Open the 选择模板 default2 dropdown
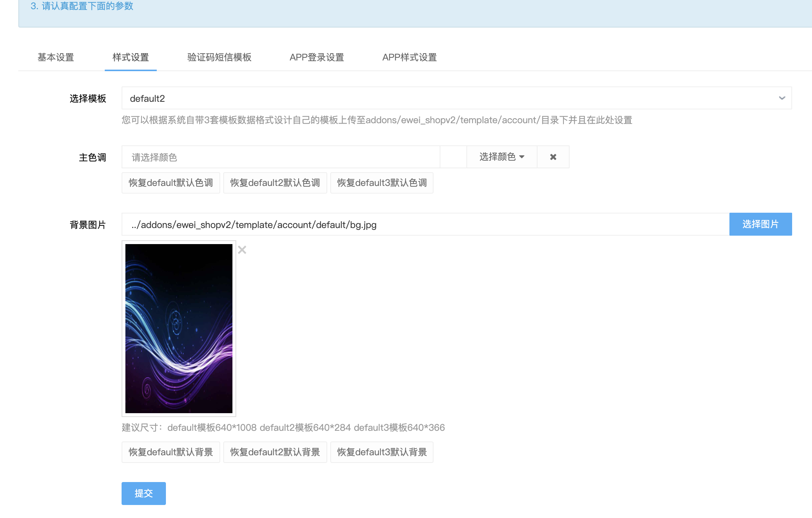This screenshot has height=518, width=812. point(456,98)
